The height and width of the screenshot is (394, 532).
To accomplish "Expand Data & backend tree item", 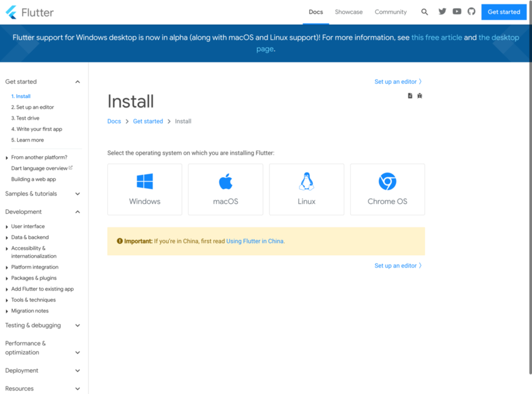I will pyautogui.click(x=7, y=237).
